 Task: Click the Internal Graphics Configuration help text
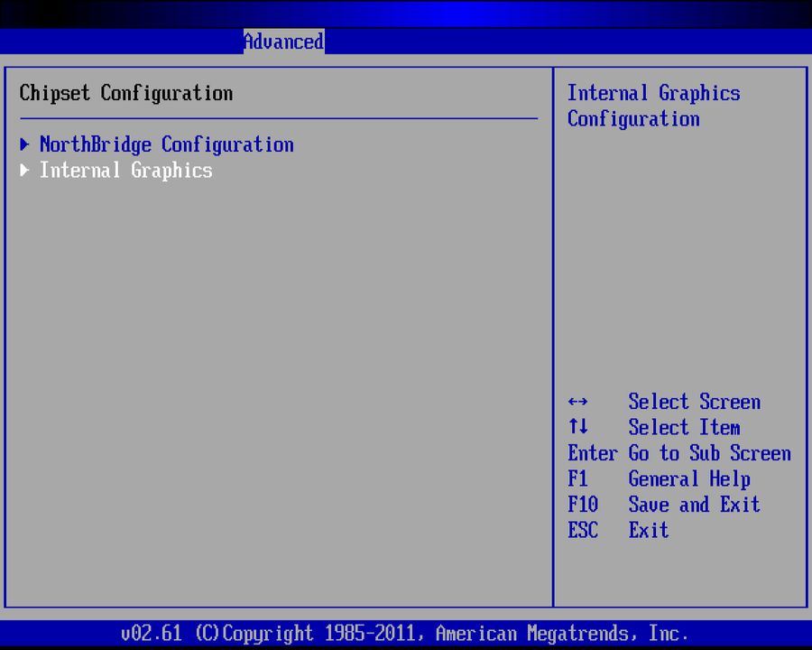click(653, 106)
